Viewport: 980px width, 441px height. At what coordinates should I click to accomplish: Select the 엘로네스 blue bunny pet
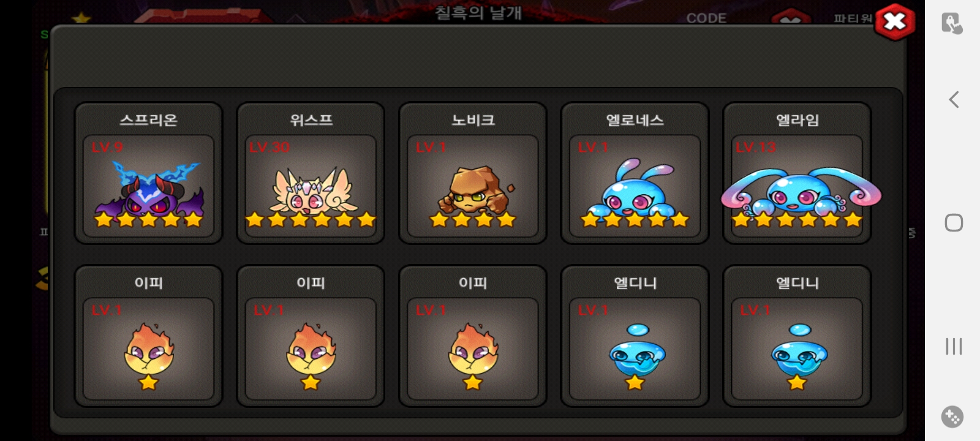[x=635, y=173]
